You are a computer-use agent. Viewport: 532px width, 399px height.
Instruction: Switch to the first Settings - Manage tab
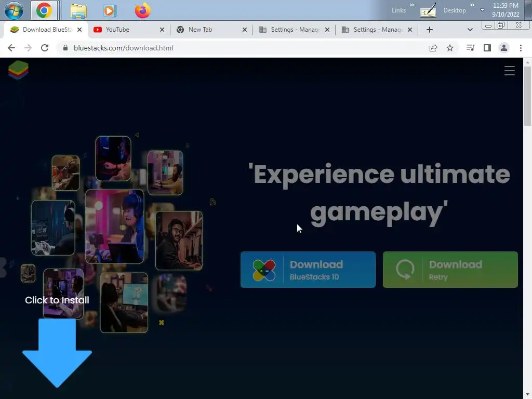point(294,30)
